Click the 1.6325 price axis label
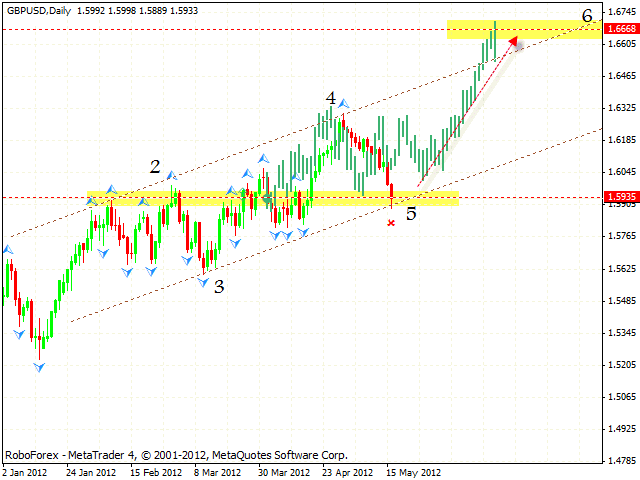Screen dimensions: 640x480 pyautogui.click(x=621, y=108)
